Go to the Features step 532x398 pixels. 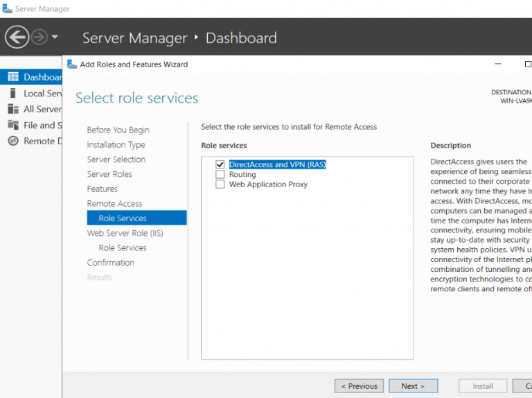[x=102, y=189]
